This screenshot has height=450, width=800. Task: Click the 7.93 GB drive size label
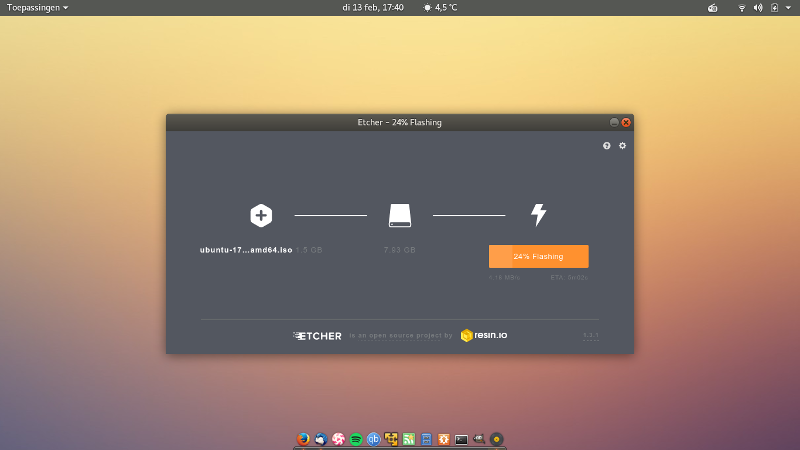click(x=399, y=250)
